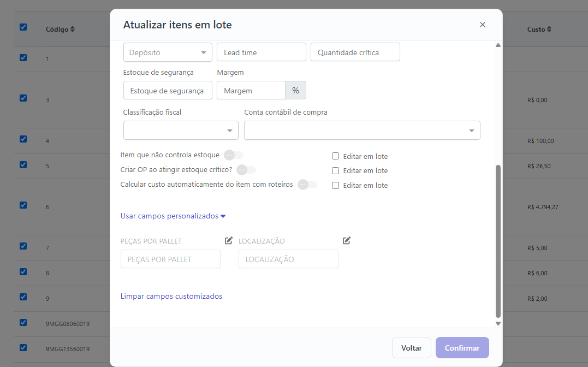Check first 'Editar em lote' checkbox

(x=336, y=156)
